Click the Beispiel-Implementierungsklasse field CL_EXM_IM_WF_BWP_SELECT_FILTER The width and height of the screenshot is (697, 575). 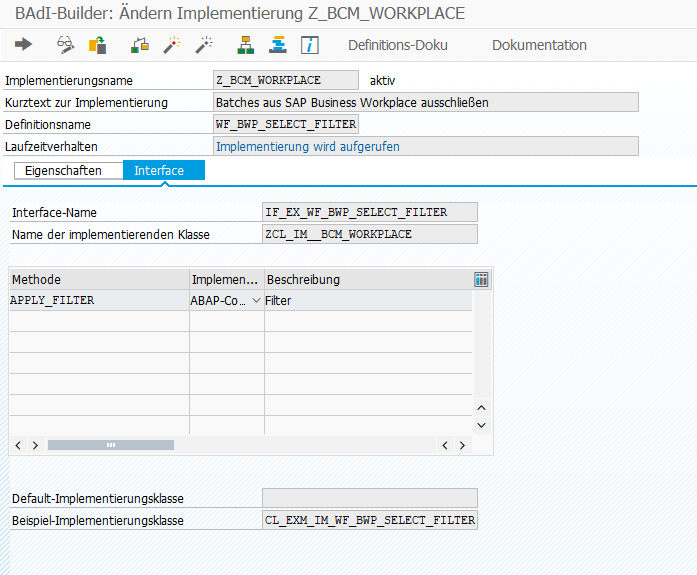click(x=370, y=520)
